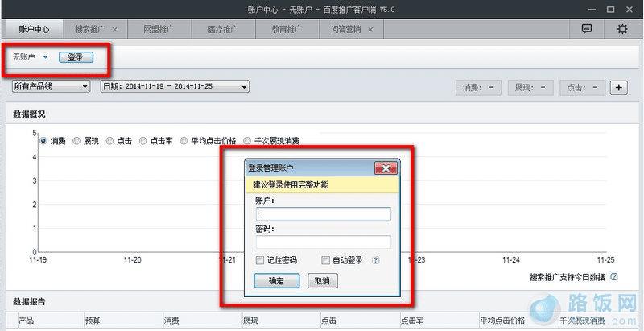The height and width of the screenshot is (331, 644).
Task: Click the 消费 summary box
Action: click(478, 88)
